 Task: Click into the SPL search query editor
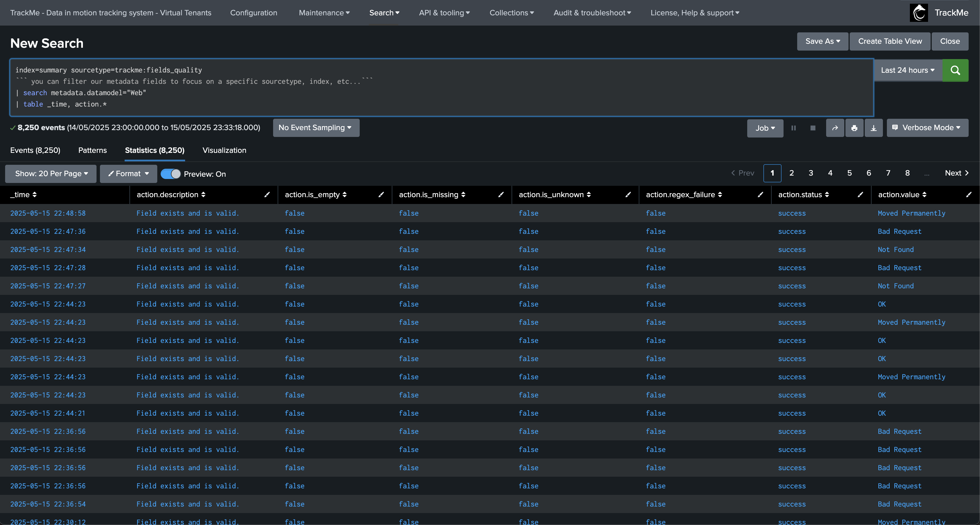coord(441,87)
